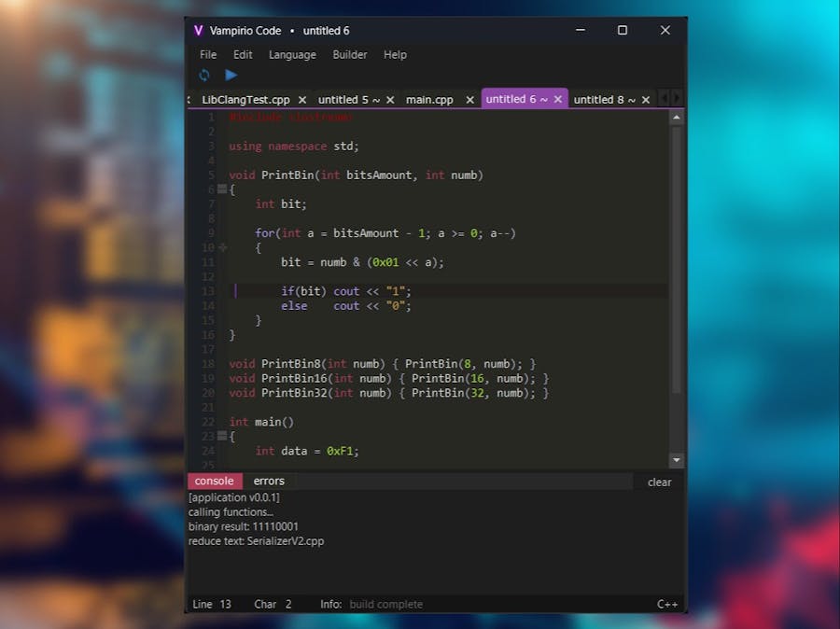Open the File menu
840x629 pixels.
click(x=208, y=55)
